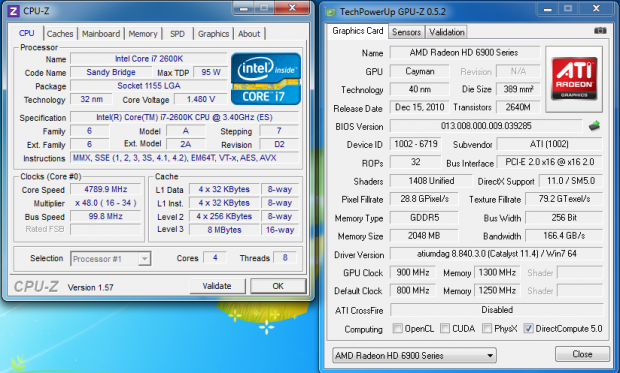
Task: Click the Package value Socket 1155 LGA
Action: (x=149, y=86)
